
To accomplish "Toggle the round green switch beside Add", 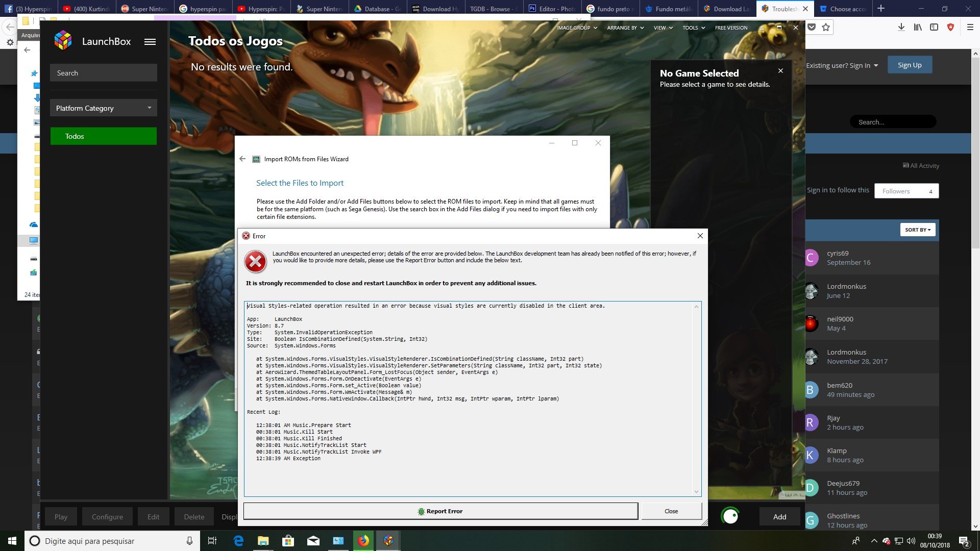I will pos(730,516).
